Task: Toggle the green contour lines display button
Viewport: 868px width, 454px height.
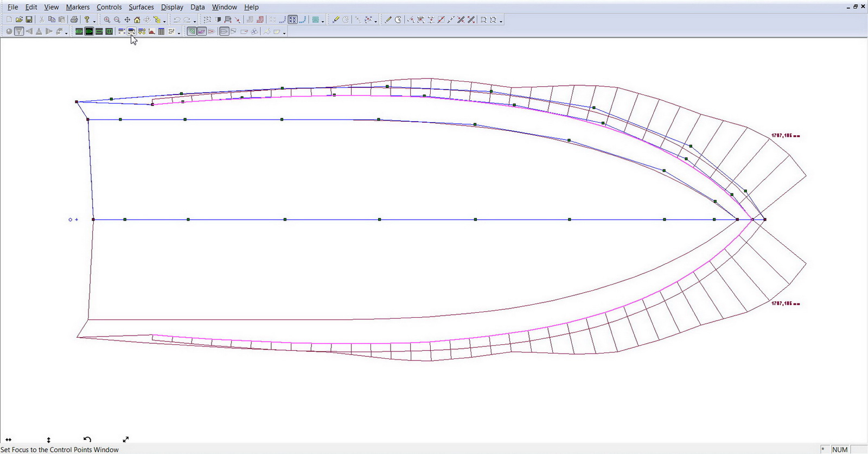Action: pos(192,31)
